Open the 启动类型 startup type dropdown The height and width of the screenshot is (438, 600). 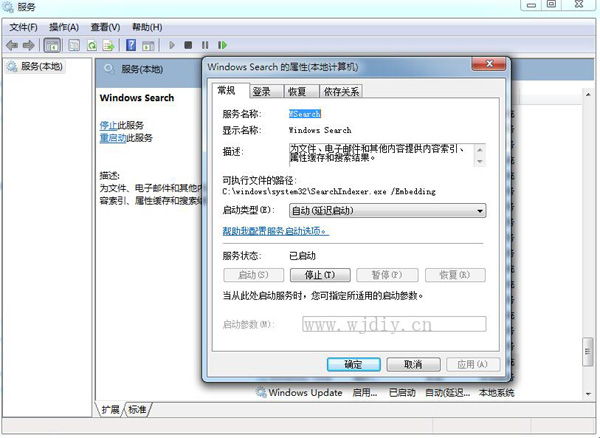tap(387, 211)
